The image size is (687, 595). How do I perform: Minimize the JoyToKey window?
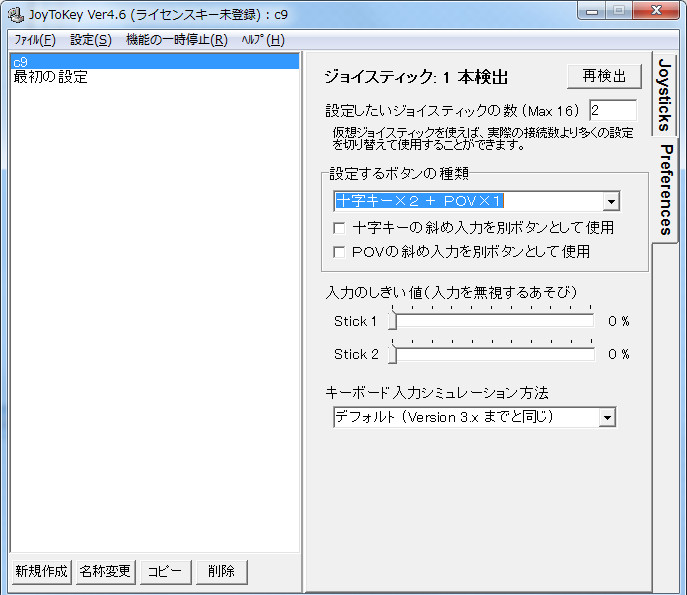pyautogui.click(x=592, y=11)
